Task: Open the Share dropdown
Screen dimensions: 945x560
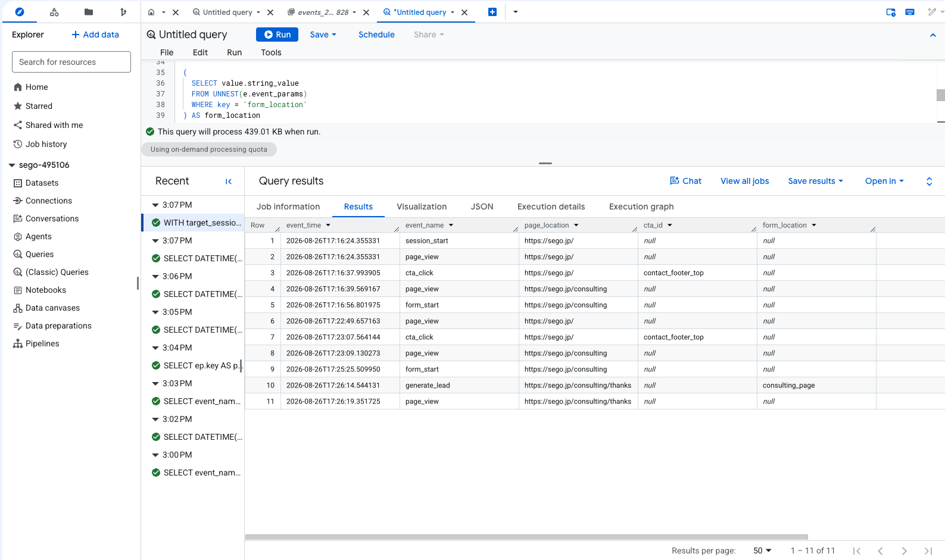Action: point(429,35)
